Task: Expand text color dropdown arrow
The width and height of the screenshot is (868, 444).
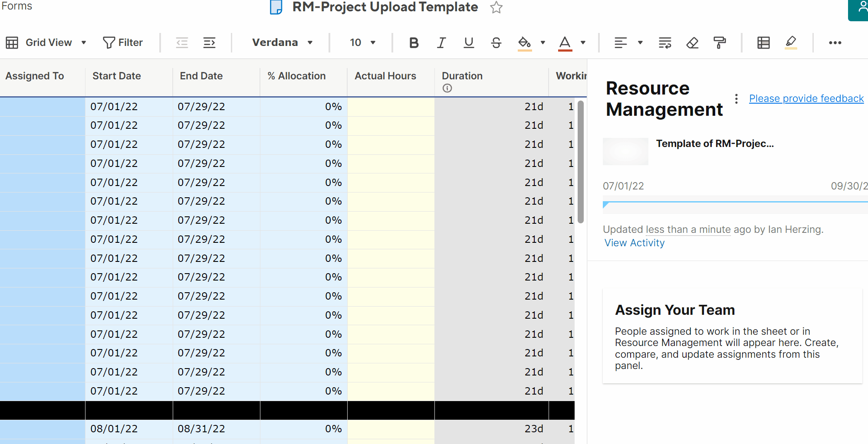Action: click(x=583, y=42)
